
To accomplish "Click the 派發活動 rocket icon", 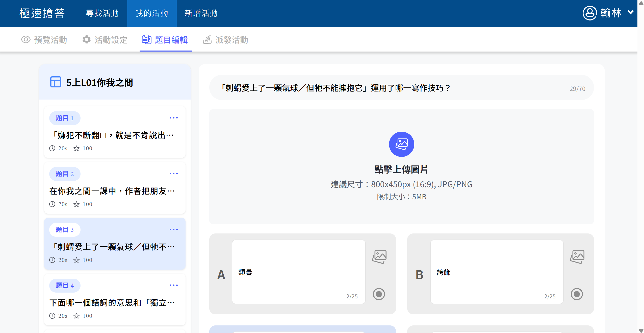I will click(x=207, y=40).
